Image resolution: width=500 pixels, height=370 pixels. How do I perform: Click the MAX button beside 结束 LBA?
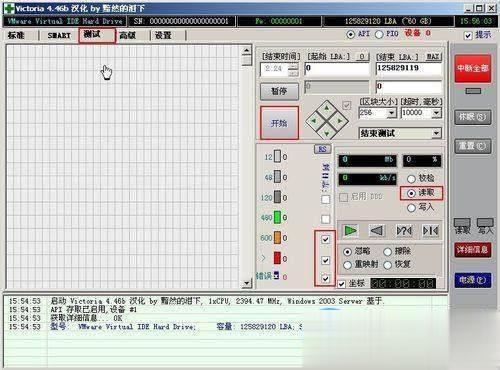click(x=433, y=57)
